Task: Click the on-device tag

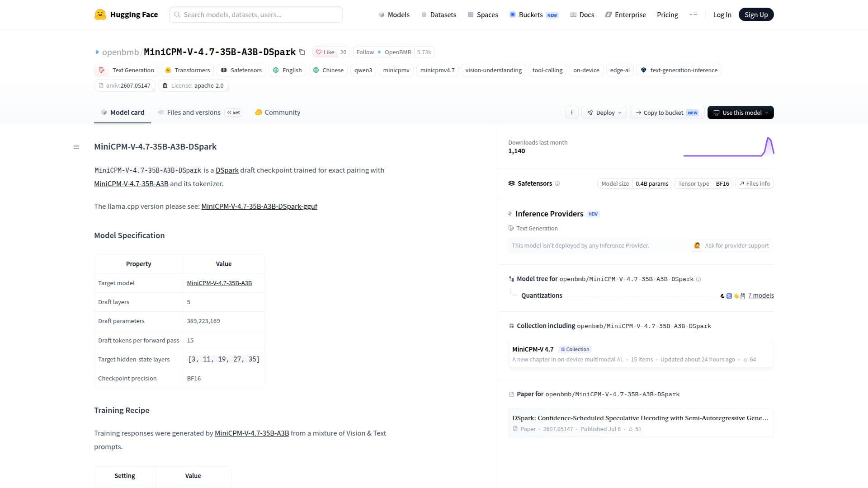Action: (x=586, y=70)
